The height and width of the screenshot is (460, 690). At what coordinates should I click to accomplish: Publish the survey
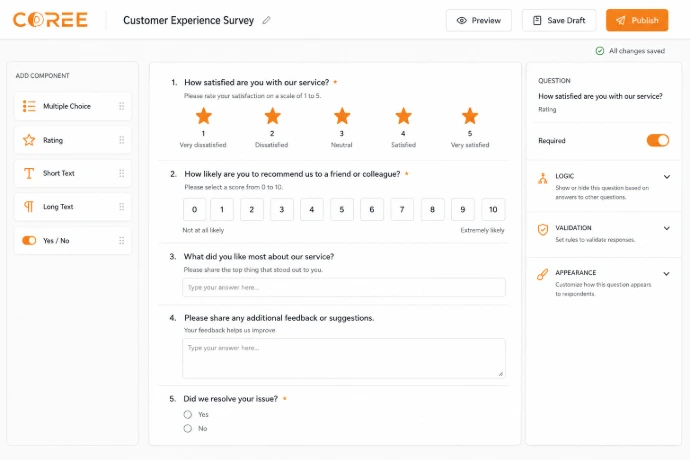coord(637,20)
